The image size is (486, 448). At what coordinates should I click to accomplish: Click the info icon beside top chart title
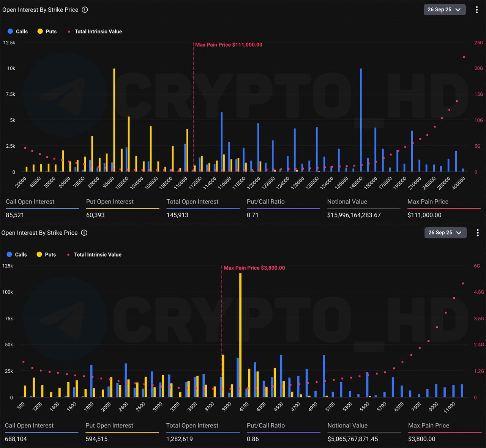coord(85,10)
